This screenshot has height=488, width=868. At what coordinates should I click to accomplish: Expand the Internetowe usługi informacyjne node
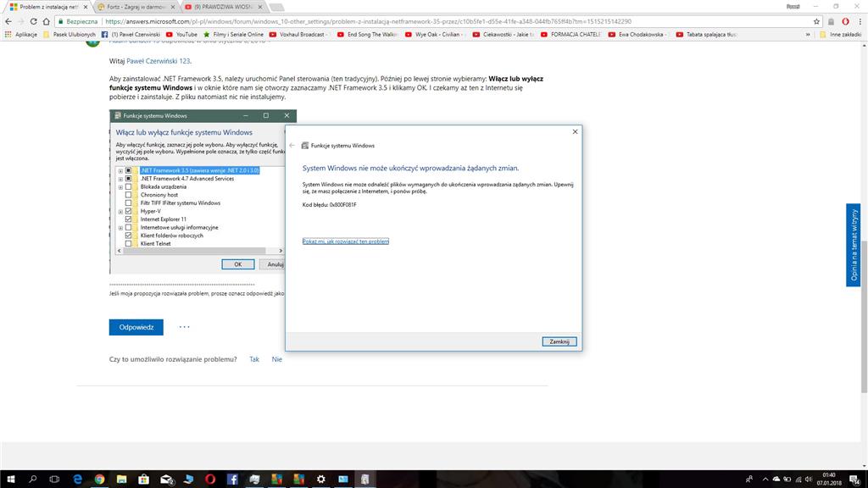pos(120,228)
